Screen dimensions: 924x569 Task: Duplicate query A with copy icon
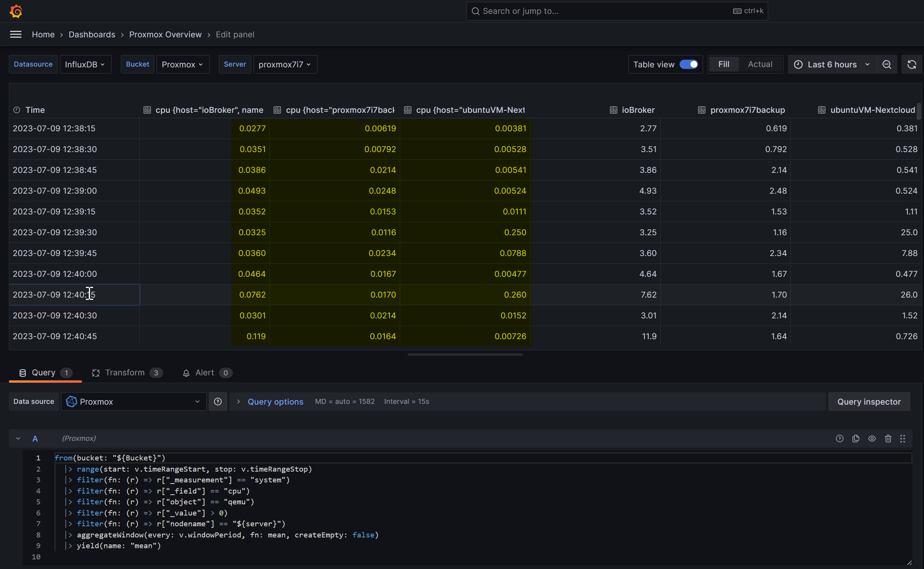856,438
